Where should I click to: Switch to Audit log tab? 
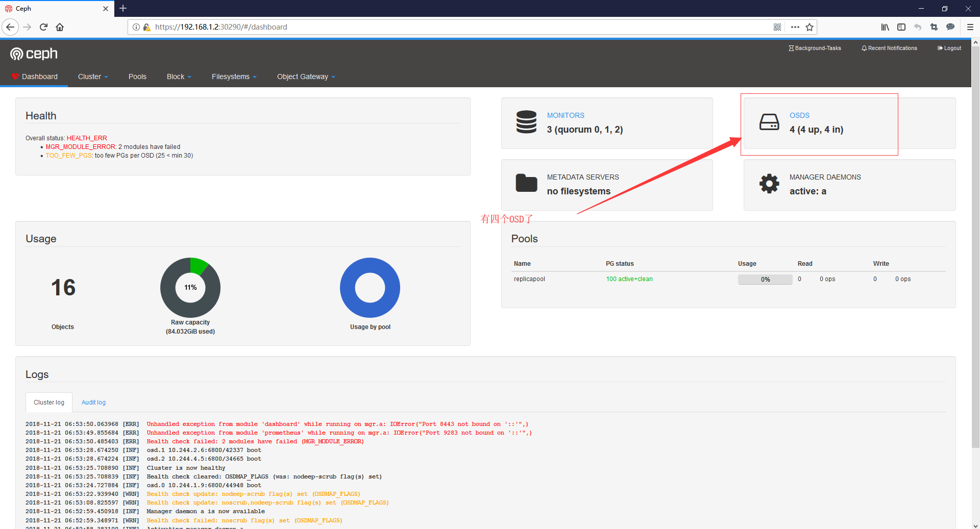point(93,402)
